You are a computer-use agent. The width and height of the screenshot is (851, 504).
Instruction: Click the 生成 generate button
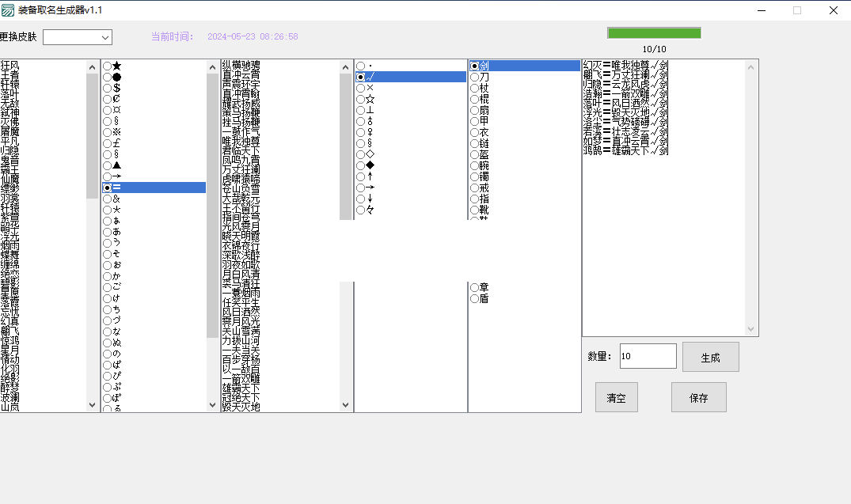pyautogui.click(x=710, y=357)
